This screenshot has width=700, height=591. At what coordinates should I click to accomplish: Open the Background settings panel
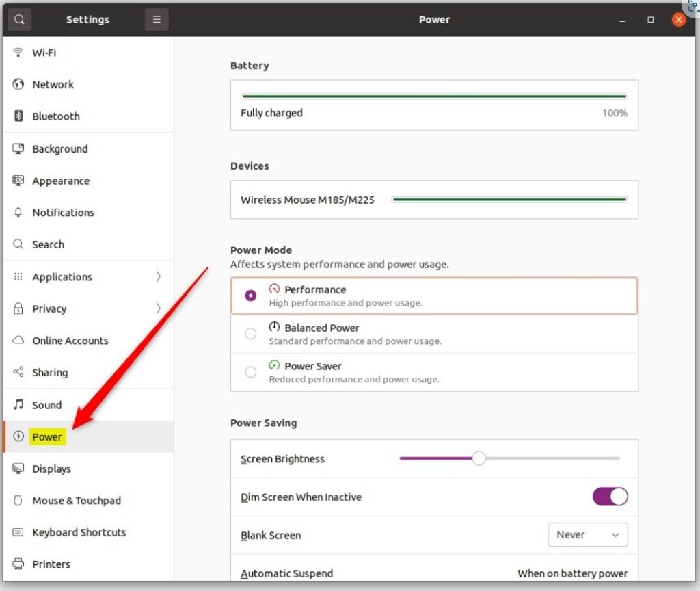[60, 149]
